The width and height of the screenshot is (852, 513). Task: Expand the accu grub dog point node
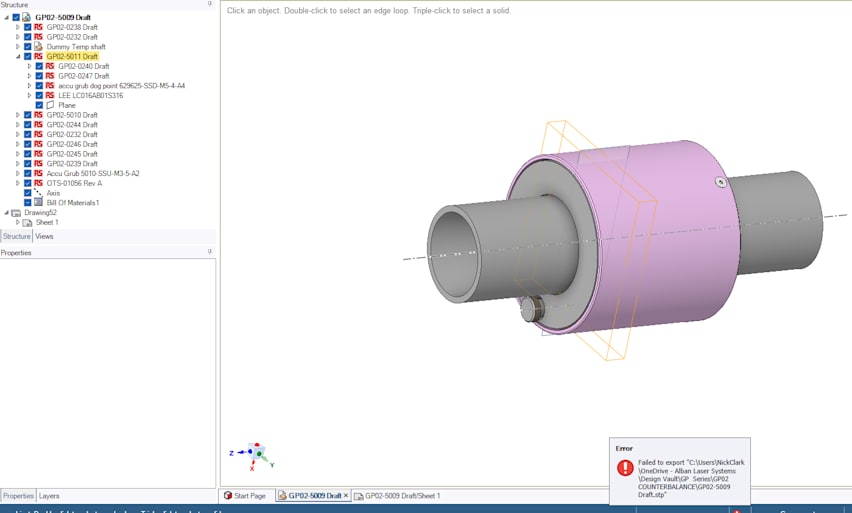coord(29,86)
